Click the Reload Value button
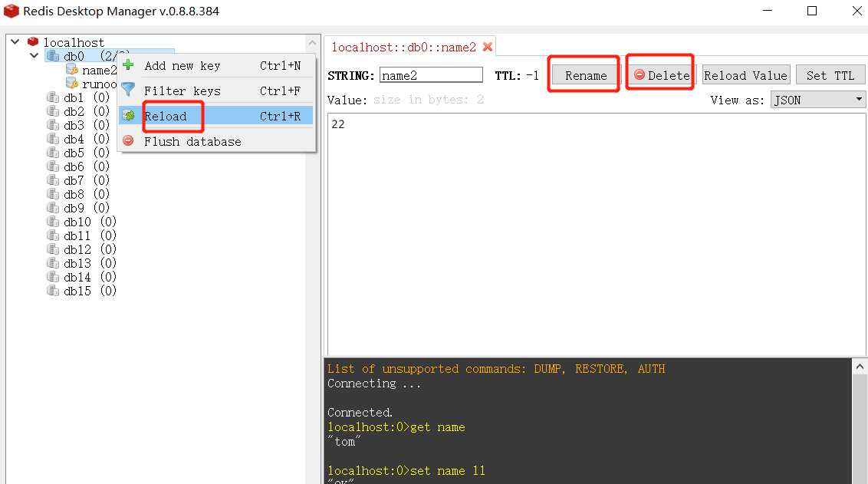 (x=745, y=75)
